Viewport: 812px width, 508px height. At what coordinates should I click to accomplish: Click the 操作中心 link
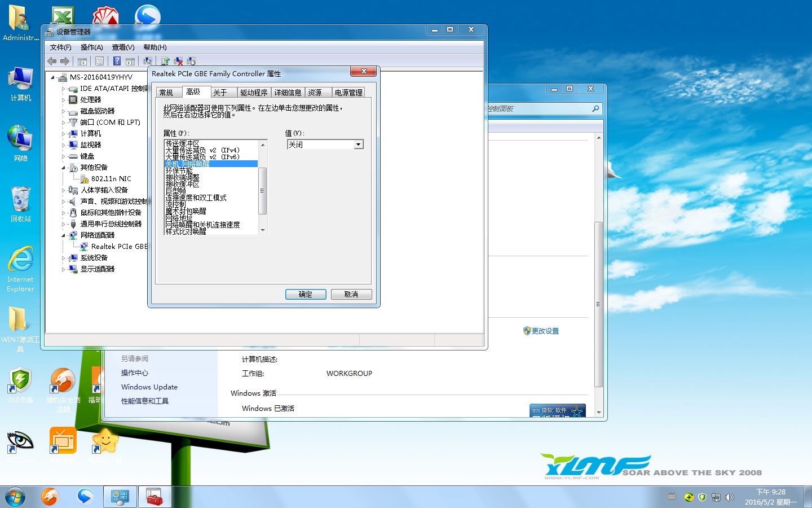click(135, 373)
